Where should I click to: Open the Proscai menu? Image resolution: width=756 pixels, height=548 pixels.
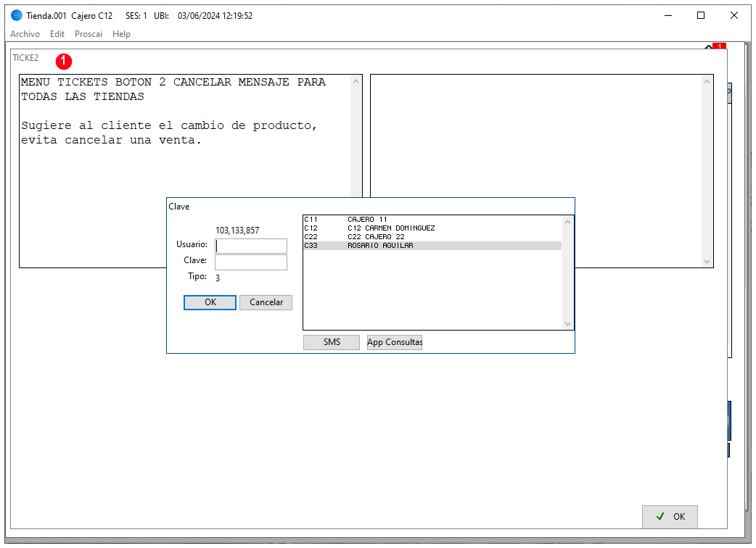pos(89,34)
